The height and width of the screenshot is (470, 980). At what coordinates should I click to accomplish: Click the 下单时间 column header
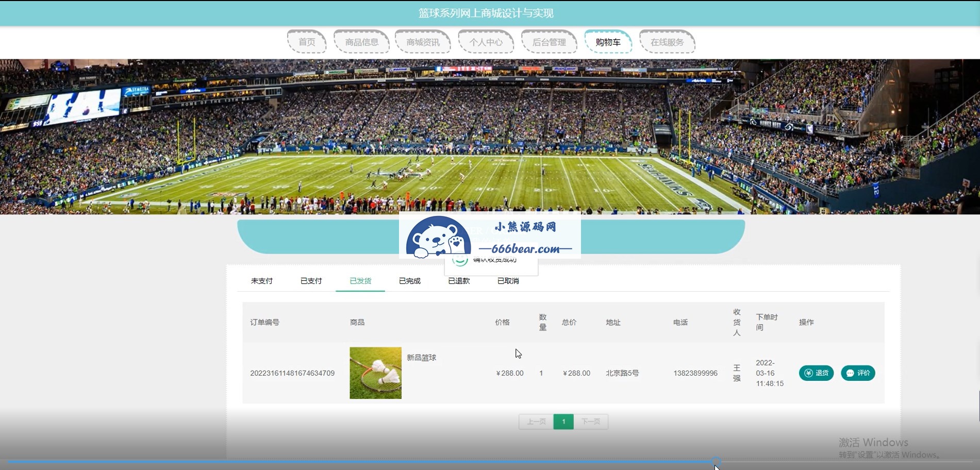tap(767, 322)
